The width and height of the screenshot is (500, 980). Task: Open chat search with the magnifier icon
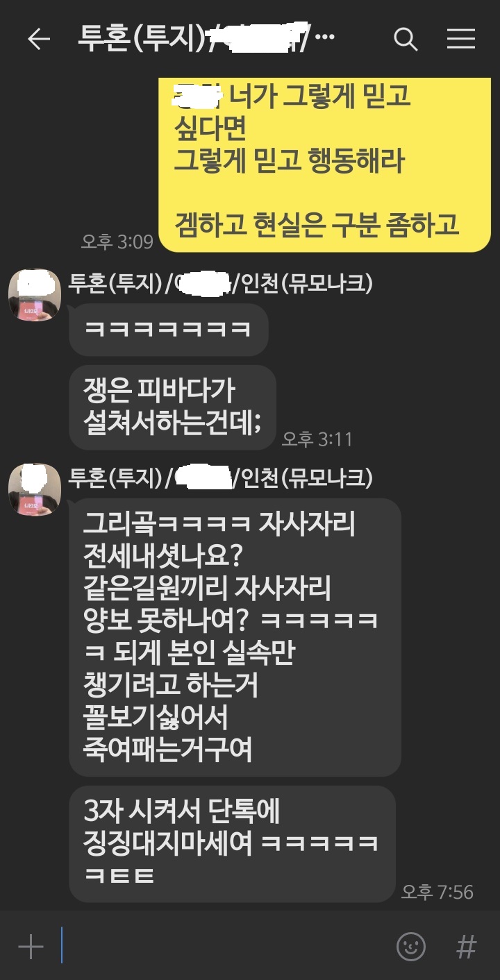click(406, 40)
